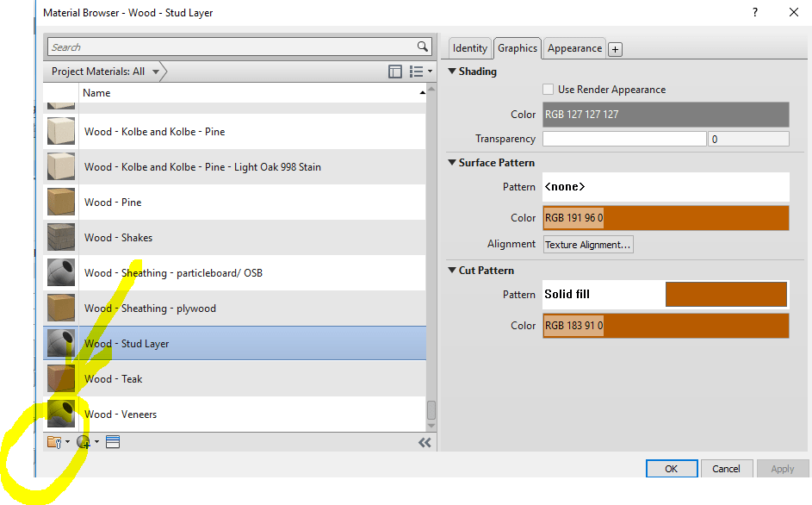Click the Wood - Veneers thumbnail
The width and height of the screenshot is (812, 505).
click(60, 414)
